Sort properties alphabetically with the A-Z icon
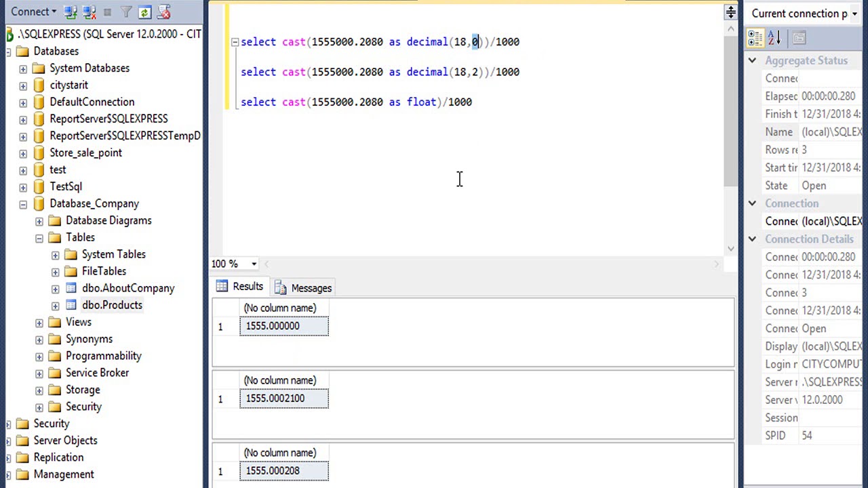The height and width of the screenshot is (488, 868). coord(774,38)
